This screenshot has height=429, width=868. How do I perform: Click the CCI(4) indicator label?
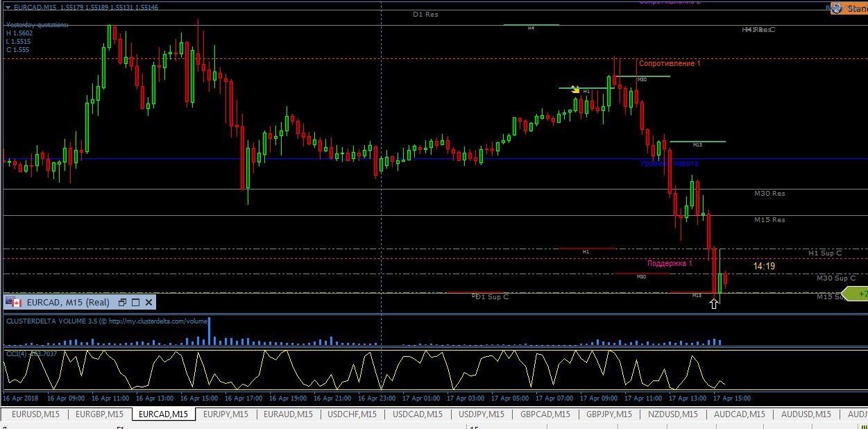pyautogui.click(x=32, y=353)
